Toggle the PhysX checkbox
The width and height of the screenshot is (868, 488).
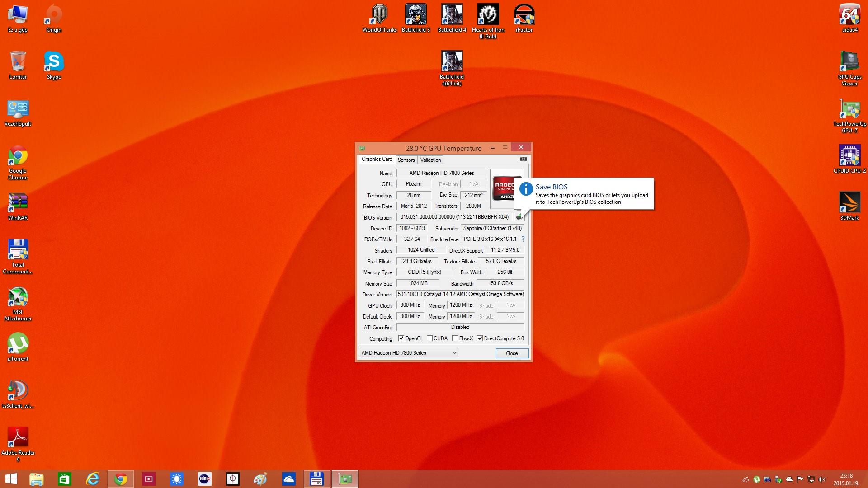coord(455,338)
